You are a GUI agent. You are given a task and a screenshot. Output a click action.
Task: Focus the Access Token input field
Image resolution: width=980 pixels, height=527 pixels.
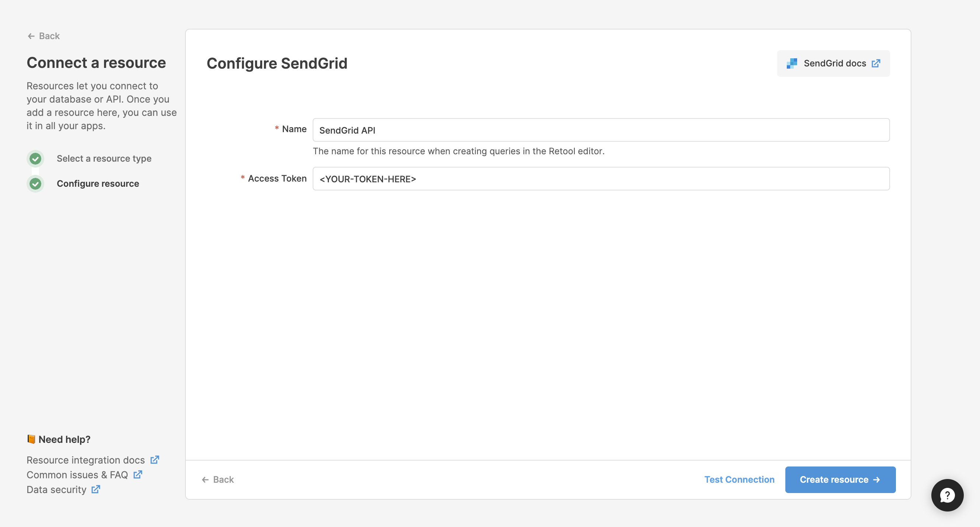coord(601,179)
